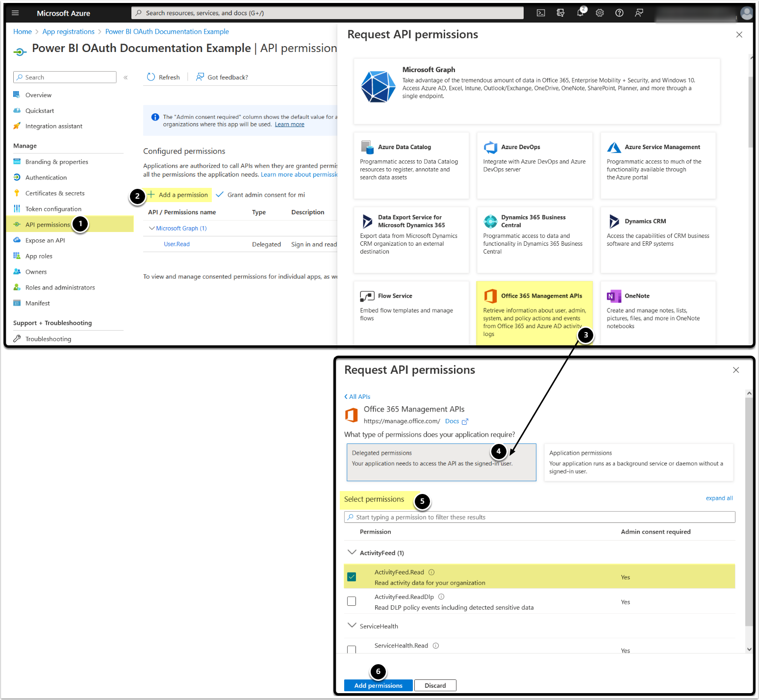759x700 pixels.
Task: Click Home in the breadcrumb
Action: coord(23,31)
